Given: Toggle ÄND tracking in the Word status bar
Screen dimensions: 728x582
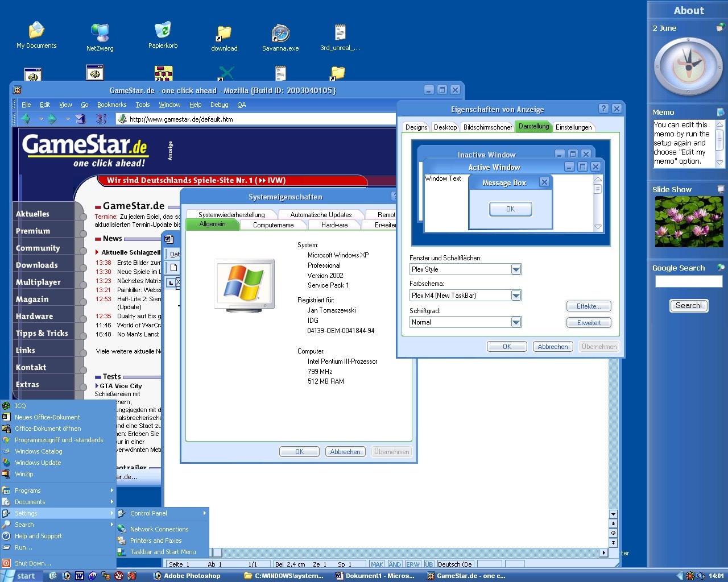Looking at the screenshot, I should pos(395,564).
